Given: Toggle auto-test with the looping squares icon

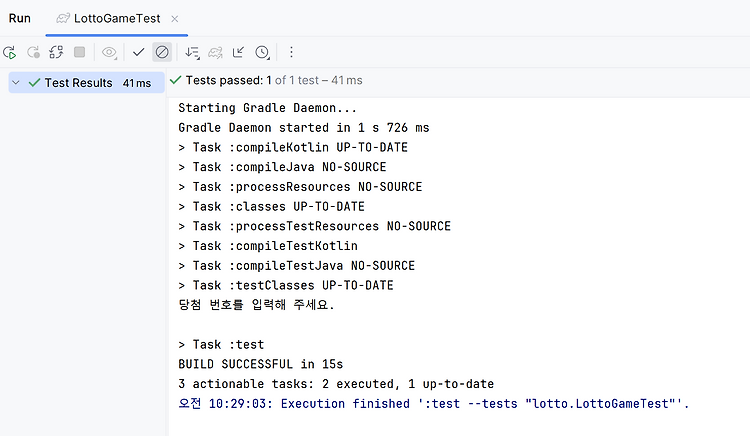Looking at the screenshot, I should pos(56,52).
